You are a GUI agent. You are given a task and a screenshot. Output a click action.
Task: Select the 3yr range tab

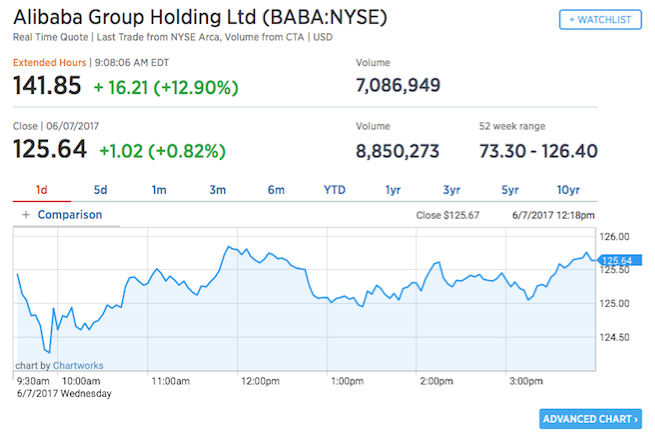pos(451,190)
